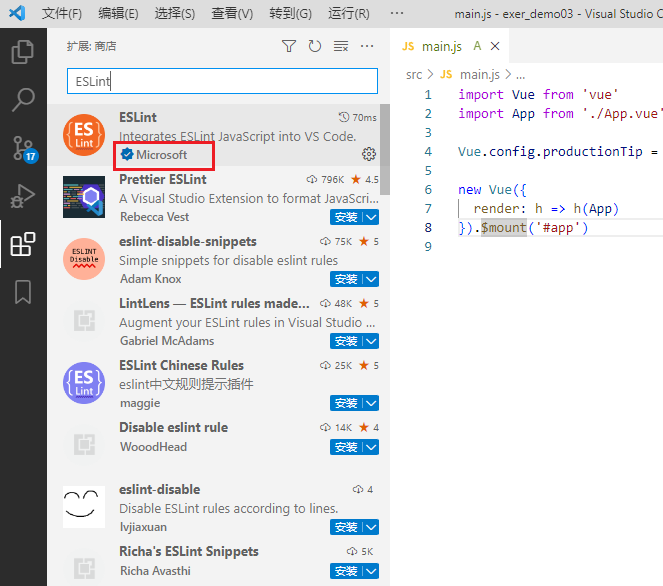This screenshot has height=586, width=663.
Task: Clear extensions search results icon
Action: [x=341, y=46]
